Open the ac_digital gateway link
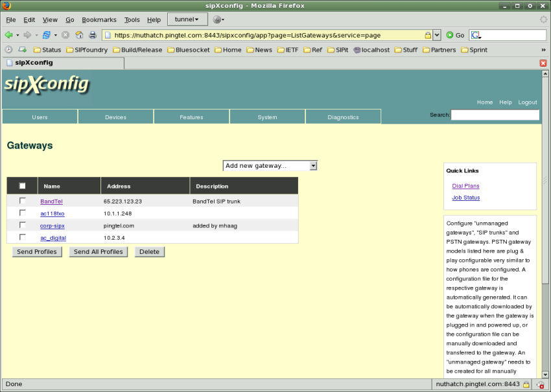This screenshot has height=392, width=551. pos(53,238)
